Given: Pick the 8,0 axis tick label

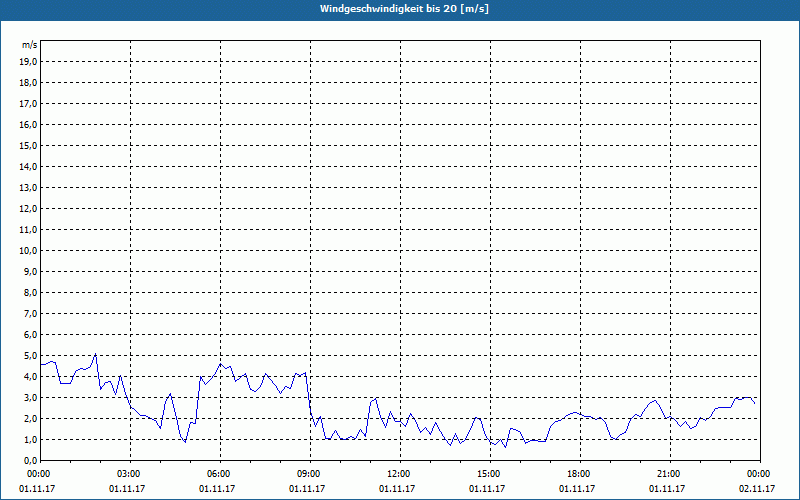Looking at the screenshot, I should tap(30, 292).
